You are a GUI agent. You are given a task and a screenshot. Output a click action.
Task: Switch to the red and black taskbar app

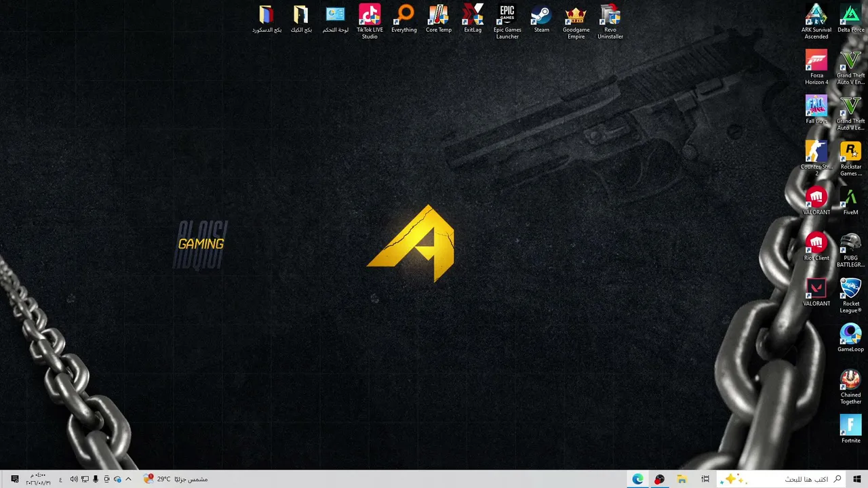click(x=659, y=479)
